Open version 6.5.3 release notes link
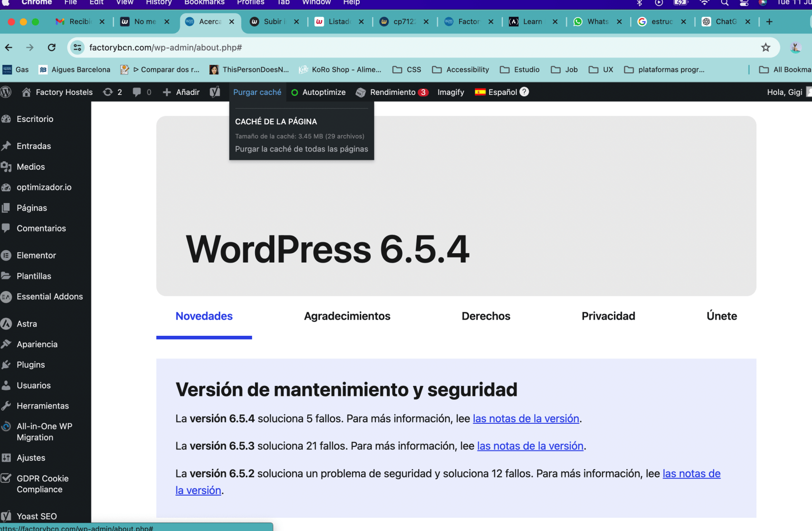Image resolution: width=812 pixels, height=531 pixels. click(x=530, y=446)
